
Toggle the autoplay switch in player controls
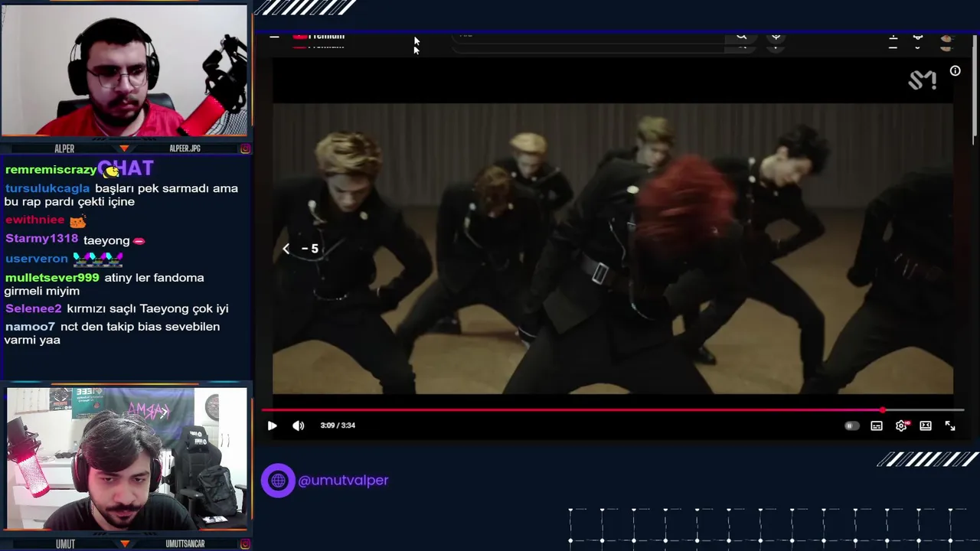click(x=851, y=425)
